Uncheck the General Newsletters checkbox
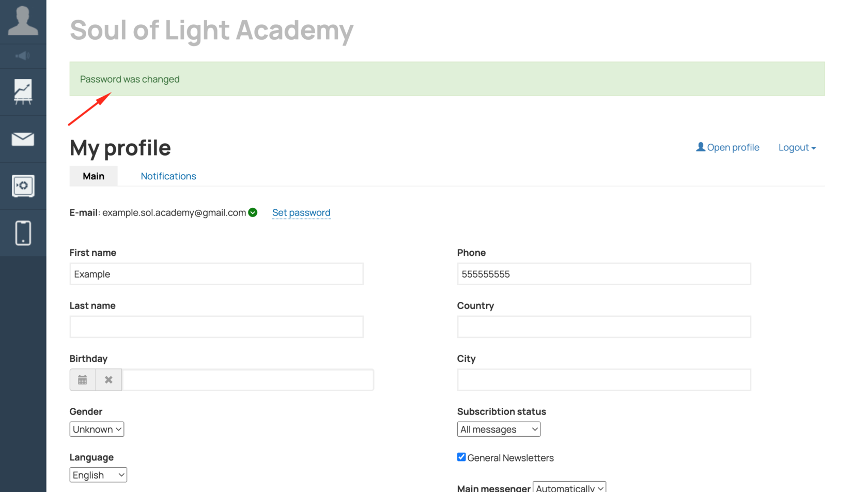 461,457
